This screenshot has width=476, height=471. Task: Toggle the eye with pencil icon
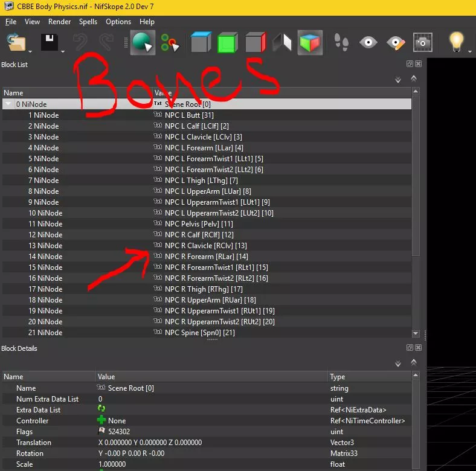pyautogui.click(x=396, y=42)
